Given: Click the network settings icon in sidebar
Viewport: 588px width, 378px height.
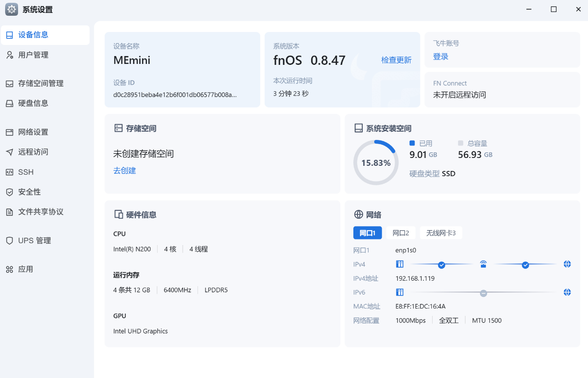Looking at the screenshot, I should (9, 132).
